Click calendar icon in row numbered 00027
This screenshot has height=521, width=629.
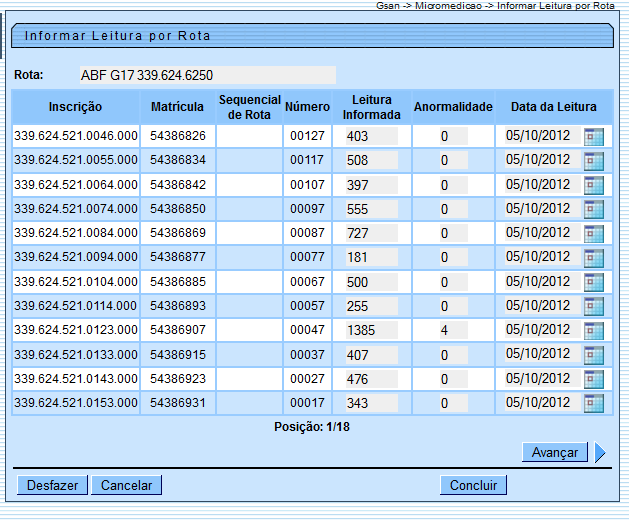pyautogui.click(x=594, y=379)
